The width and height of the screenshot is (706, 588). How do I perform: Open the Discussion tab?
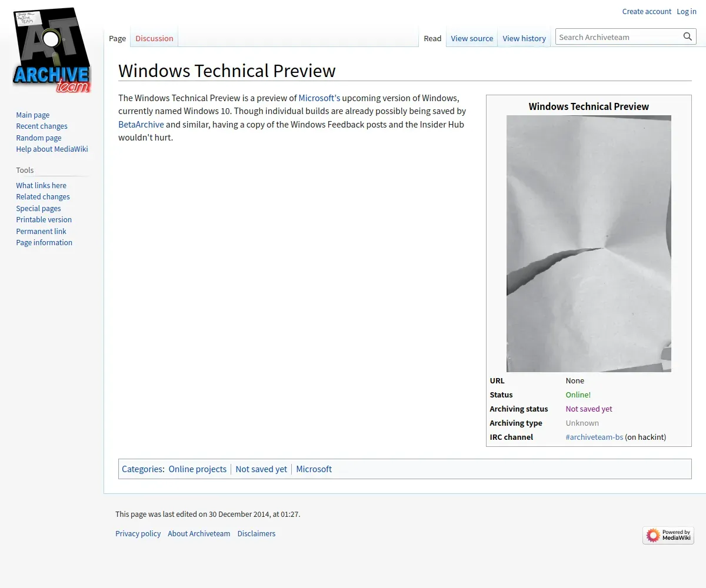pyautogui.click(x=154, y=38)
